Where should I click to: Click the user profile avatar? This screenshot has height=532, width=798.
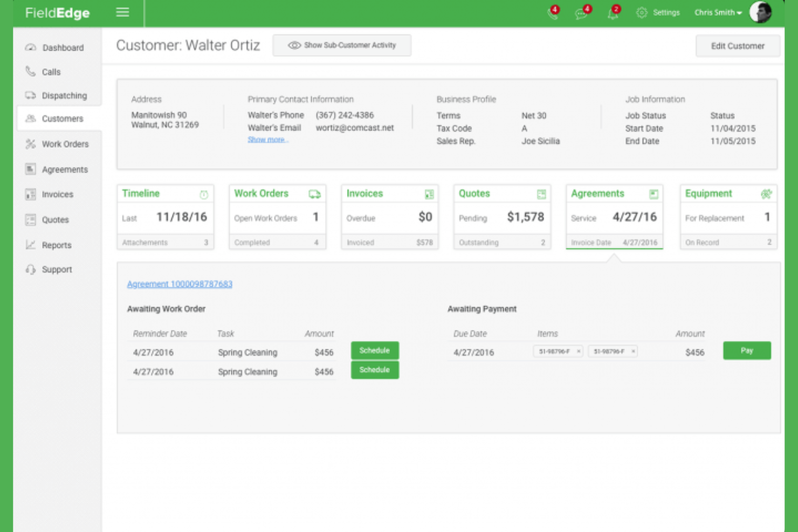tap(760, 12)
